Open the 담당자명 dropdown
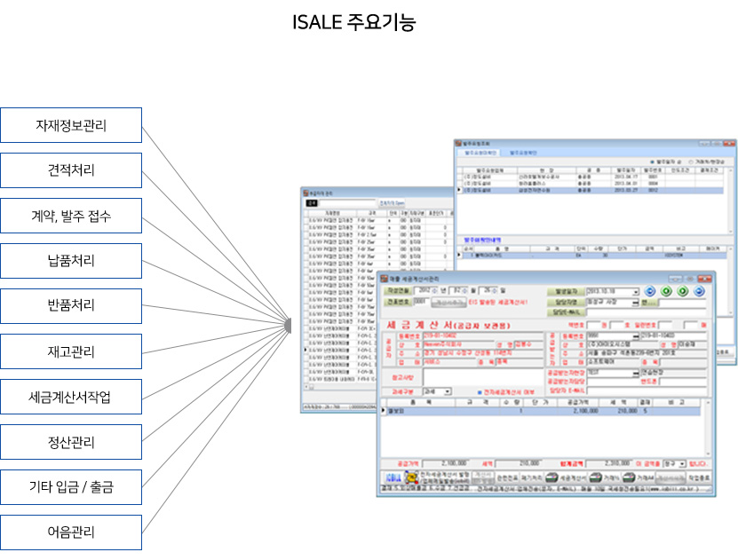The height and width of the screenshot is (560, 738). [635, 303]
